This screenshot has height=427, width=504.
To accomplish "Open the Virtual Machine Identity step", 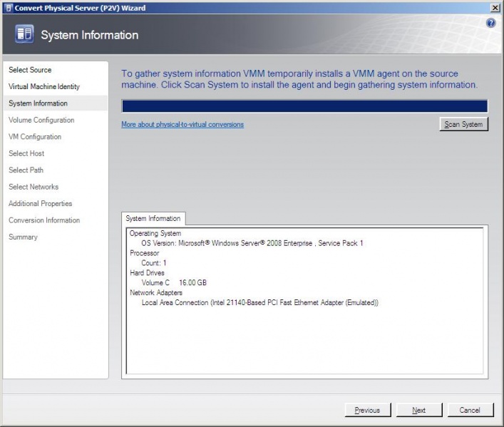I will 44,87.
